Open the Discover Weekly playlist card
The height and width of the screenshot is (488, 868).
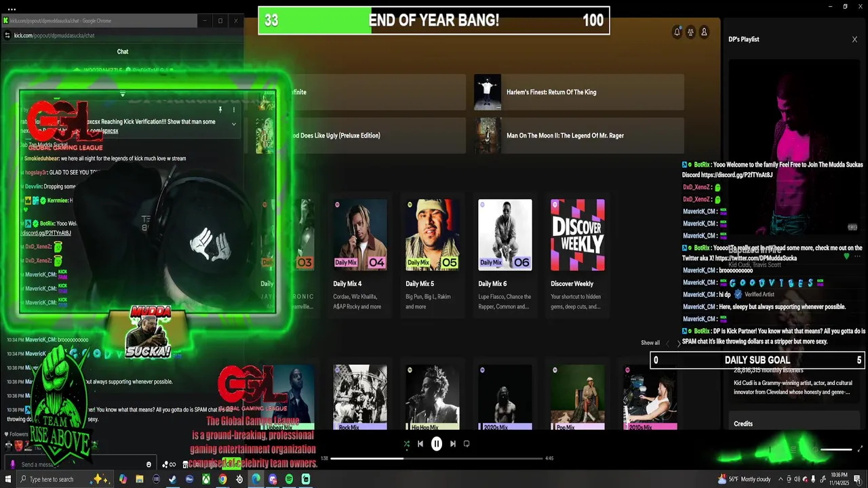(x=578, y=254)
